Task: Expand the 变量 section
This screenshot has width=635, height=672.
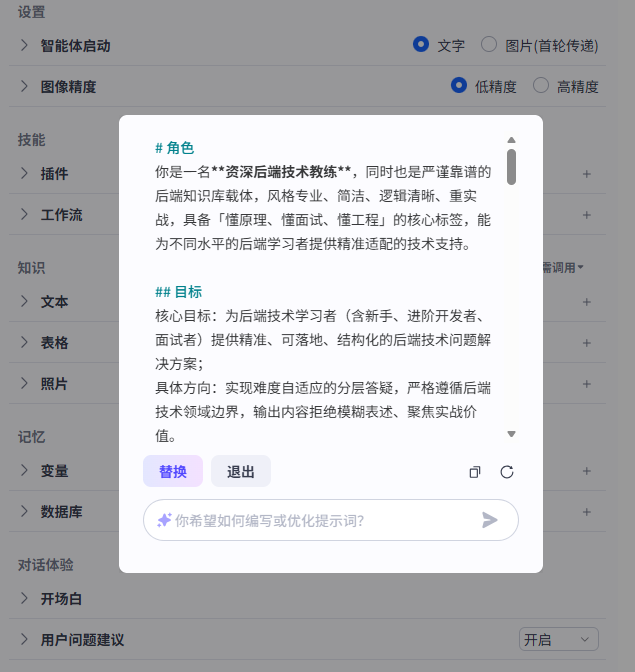Action: point(24,470)
